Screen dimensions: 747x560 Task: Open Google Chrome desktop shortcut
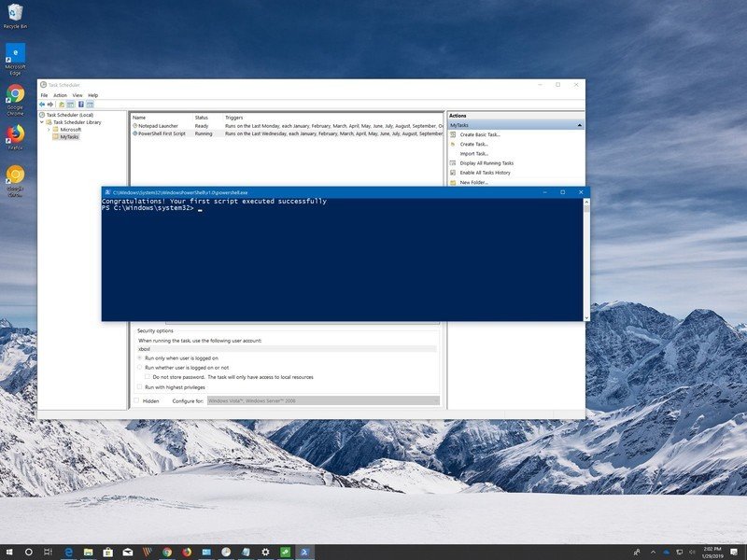coord(15,95)
